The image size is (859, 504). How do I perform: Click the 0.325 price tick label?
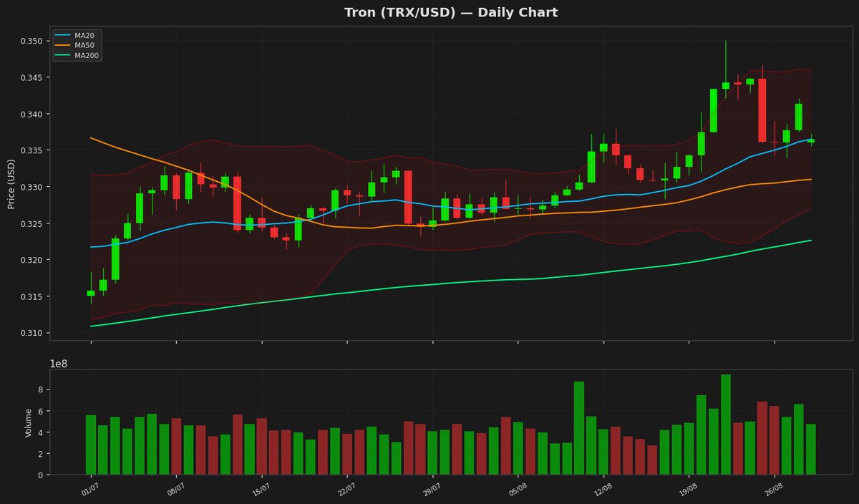tap(31, 223)
